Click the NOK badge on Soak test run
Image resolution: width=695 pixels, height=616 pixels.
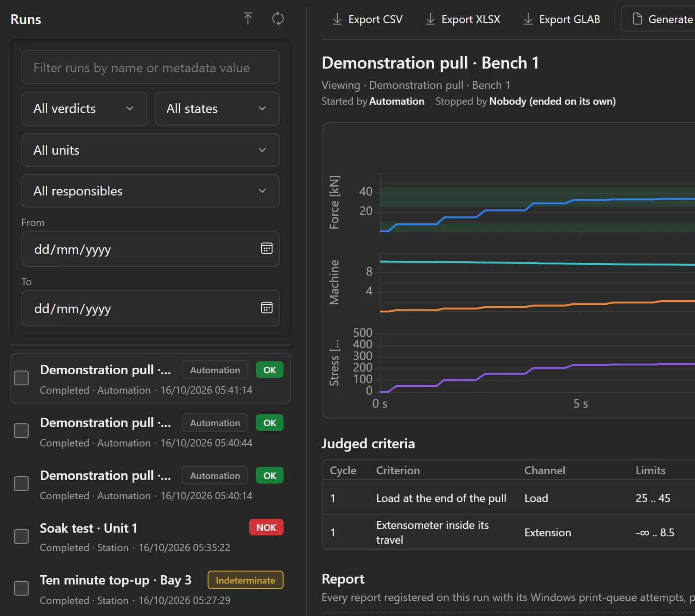coord(266,528)
